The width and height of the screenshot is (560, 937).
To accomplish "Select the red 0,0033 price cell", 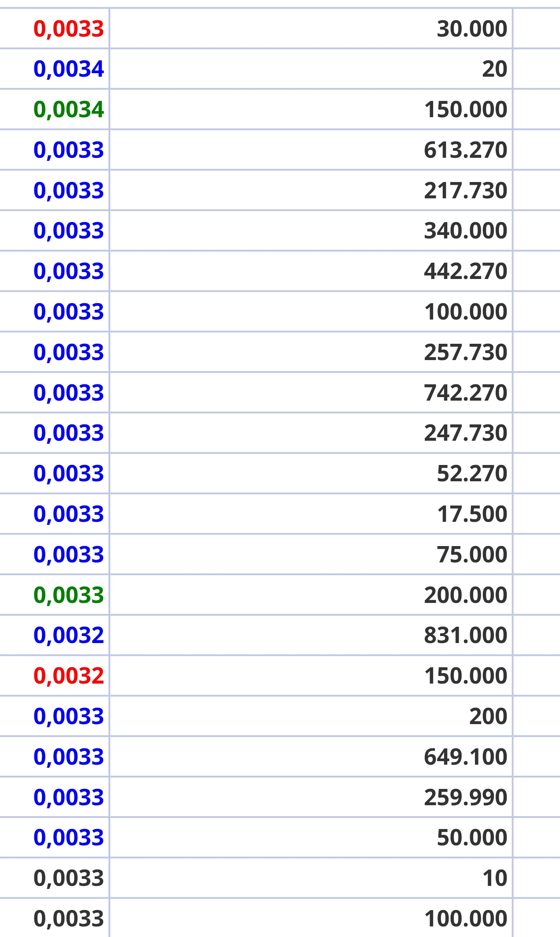I will tap(54, 29).
